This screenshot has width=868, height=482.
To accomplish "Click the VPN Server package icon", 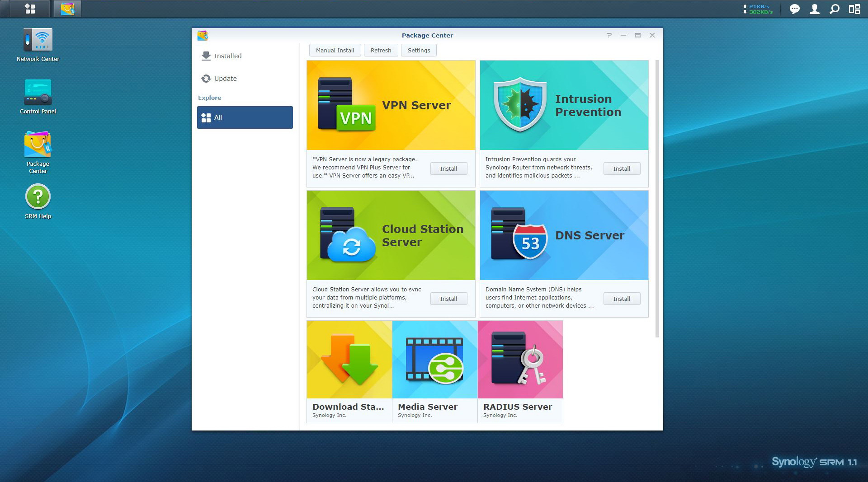I will [346, 104].
